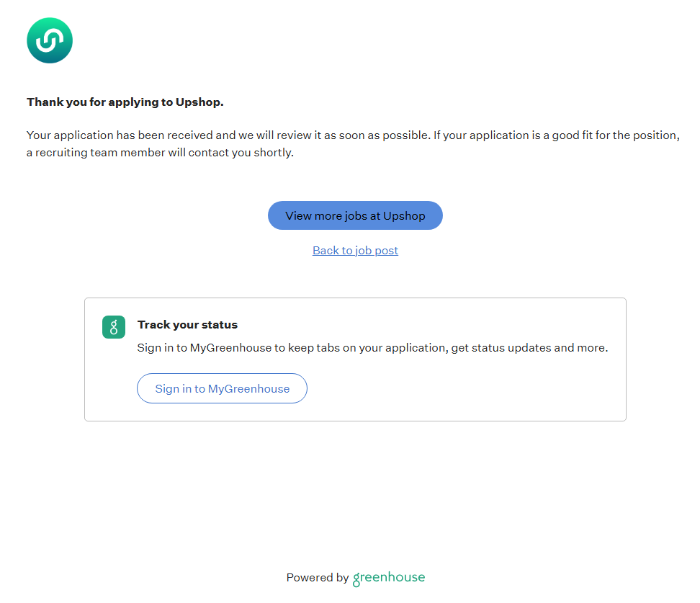Click the 'Powered by' footer text

(317, 578)
